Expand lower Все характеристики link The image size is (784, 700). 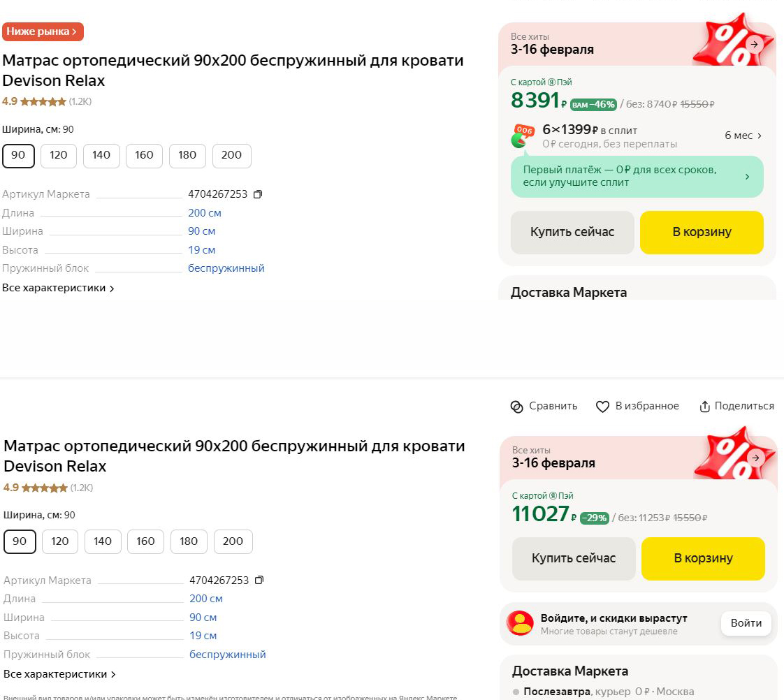(59, 674)
